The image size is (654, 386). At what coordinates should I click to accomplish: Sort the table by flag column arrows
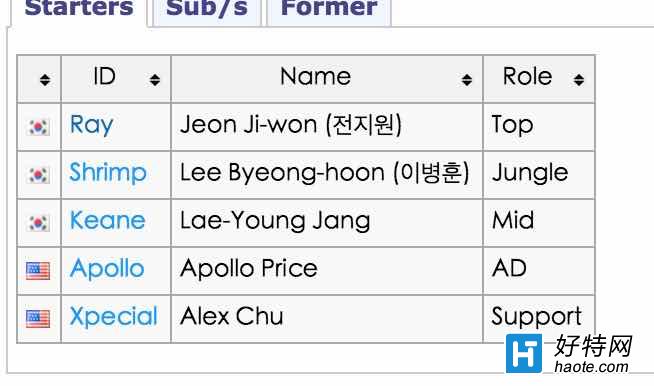point(45,79)
